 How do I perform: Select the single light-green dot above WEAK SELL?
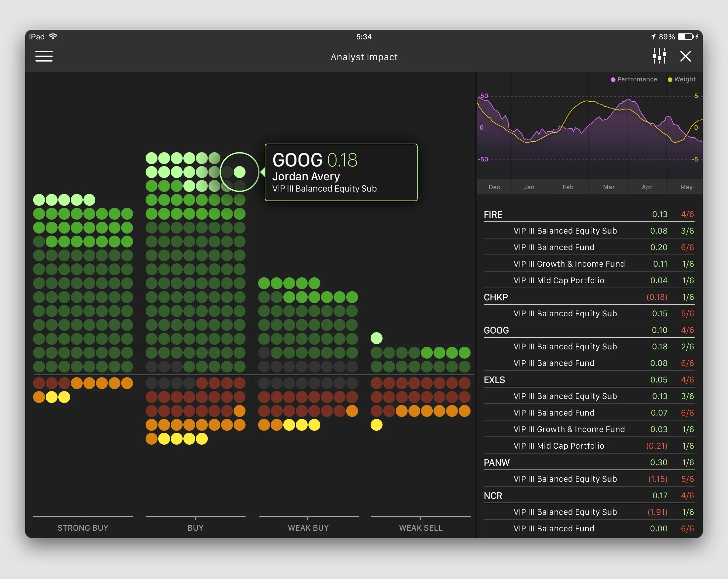coord(377,338)
